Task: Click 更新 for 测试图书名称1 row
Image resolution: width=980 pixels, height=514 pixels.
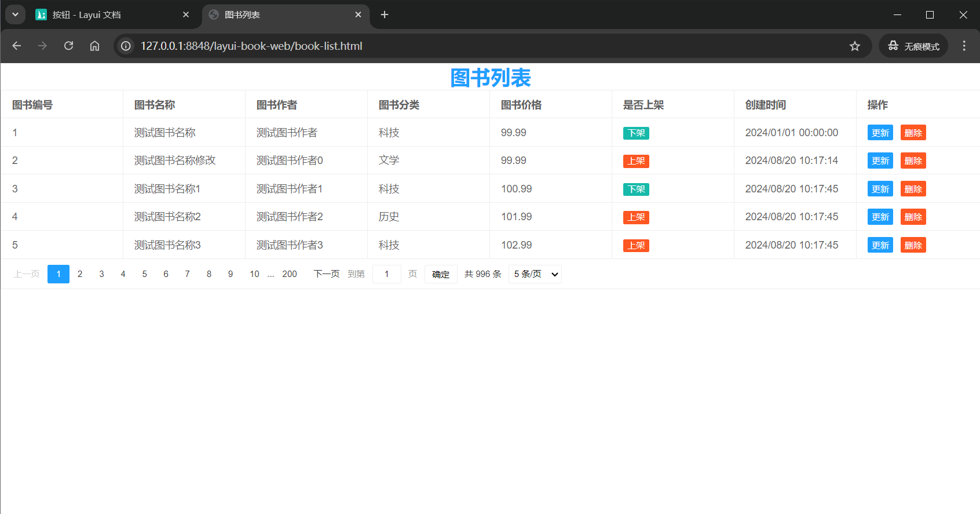Action: (880, 189)
